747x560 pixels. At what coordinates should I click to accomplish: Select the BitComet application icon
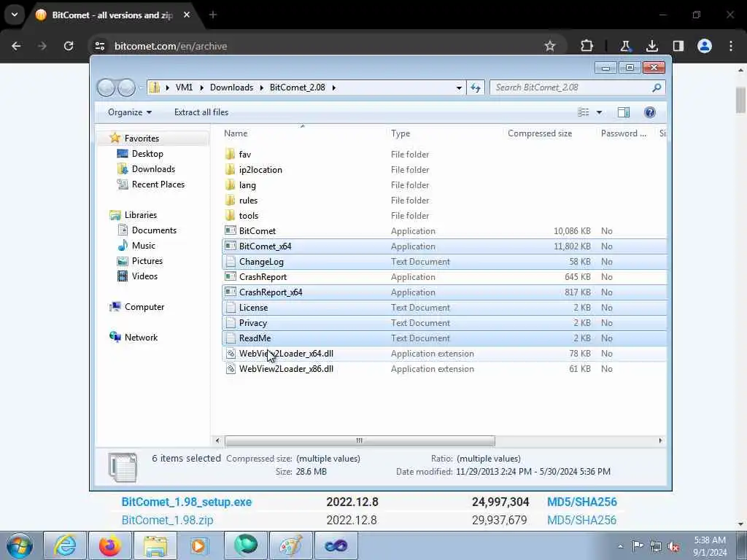click(231, 231)
